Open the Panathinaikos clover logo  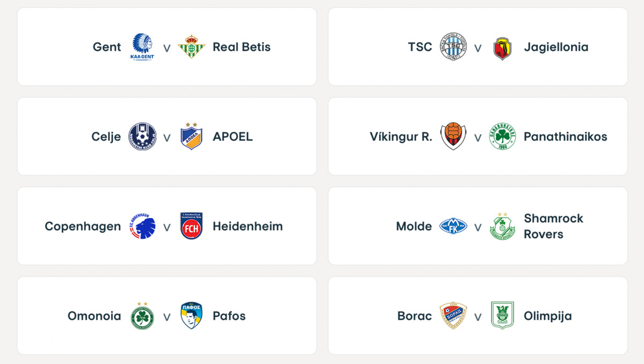point(503,137)
